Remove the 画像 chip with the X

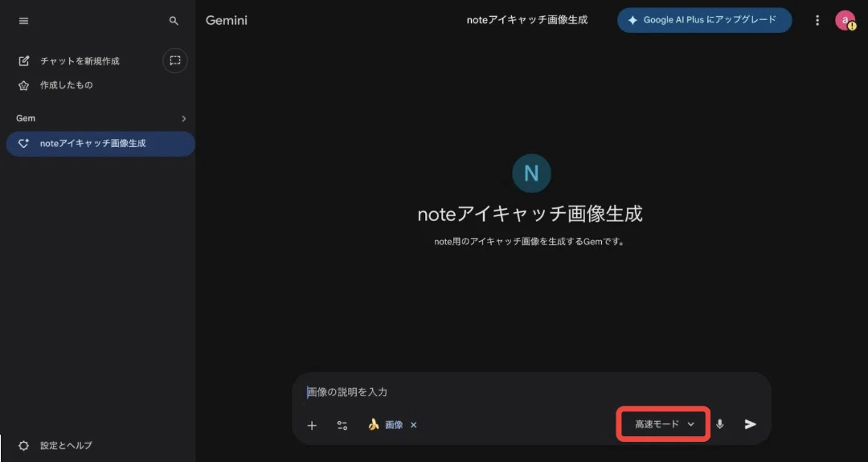[414, 425]
